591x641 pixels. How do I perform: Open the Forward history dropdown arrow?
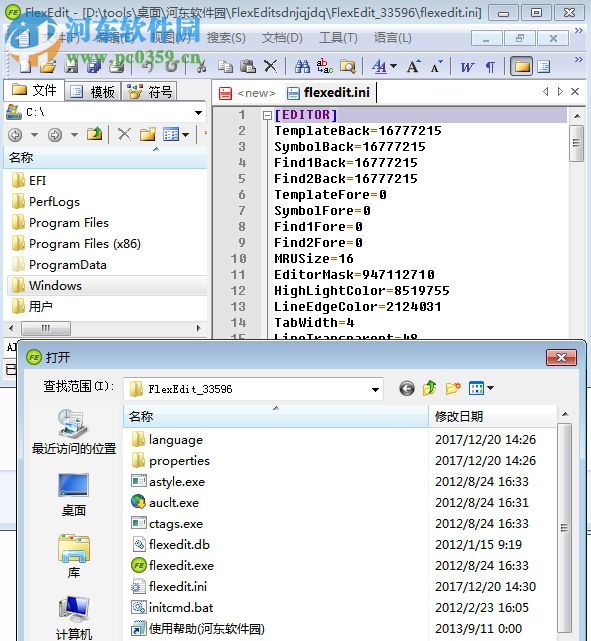coord(74,134)
